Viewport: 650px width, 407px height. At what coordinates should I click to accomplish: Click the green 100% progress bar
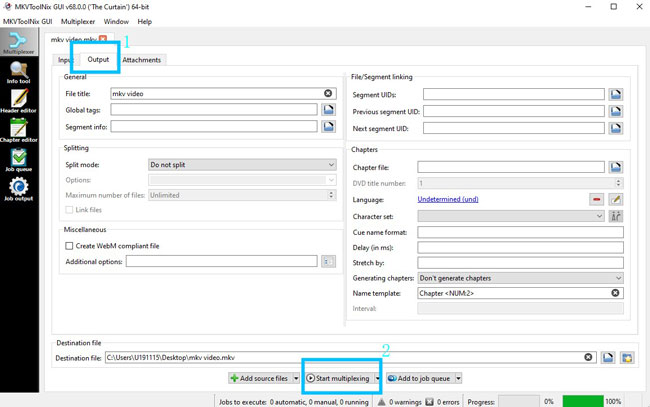(x=583, y=402)
